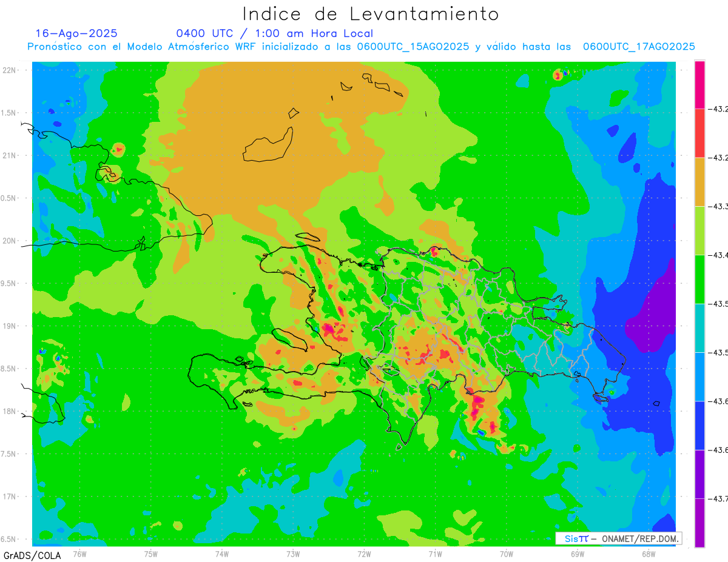The height and width of the screenshot is (562, 728).
Task: Click the orange swatch in the color legend
Action: [699, 182]
